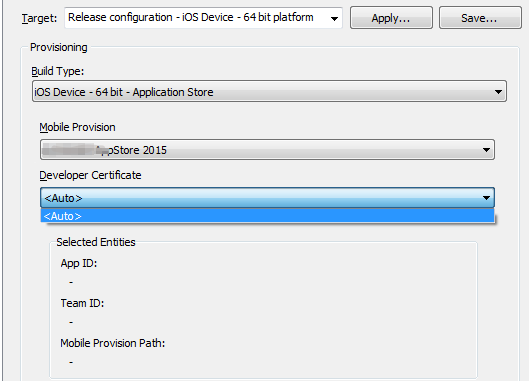The width and height of the screenshot is (529, 381).
Task: Expand the Build Type combo box
Action: 269,91
